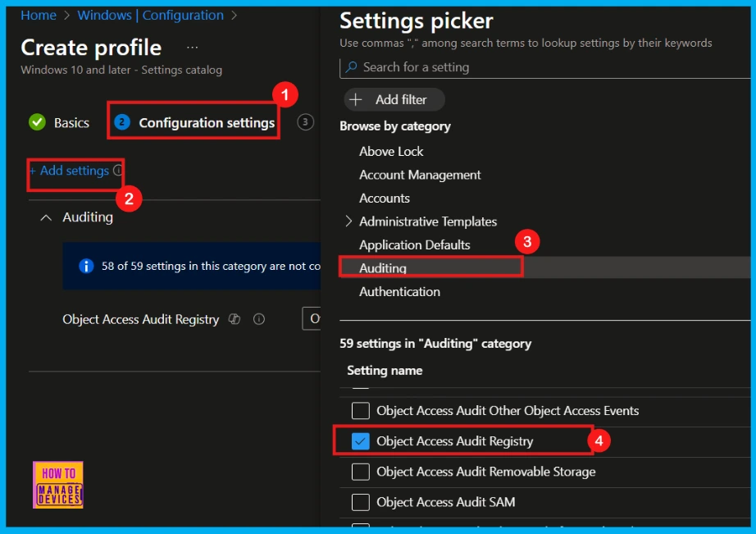Select the Authentication category
The height and width of the screenshot is (534, 756).
point(399,292)
